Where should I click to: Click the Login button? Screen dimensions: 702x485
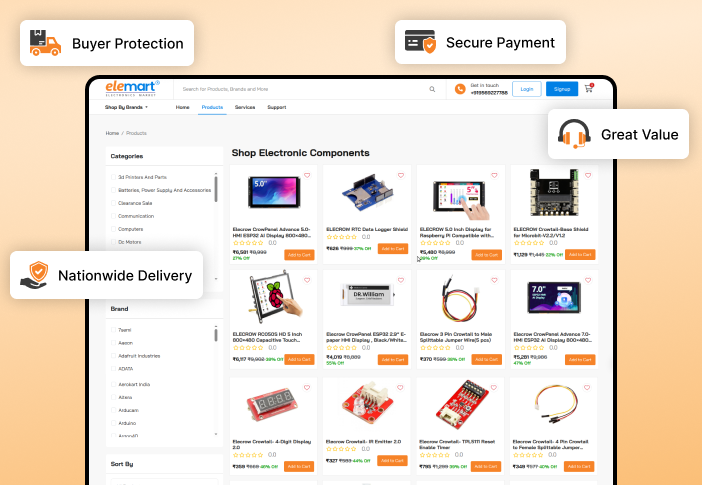pos(526,89)
